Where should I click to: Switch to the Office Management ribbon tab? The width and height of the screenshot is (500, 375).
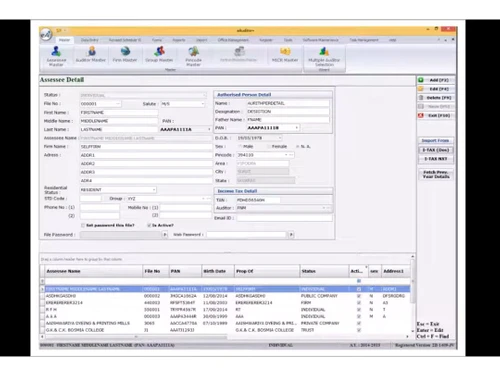point(233,40)
